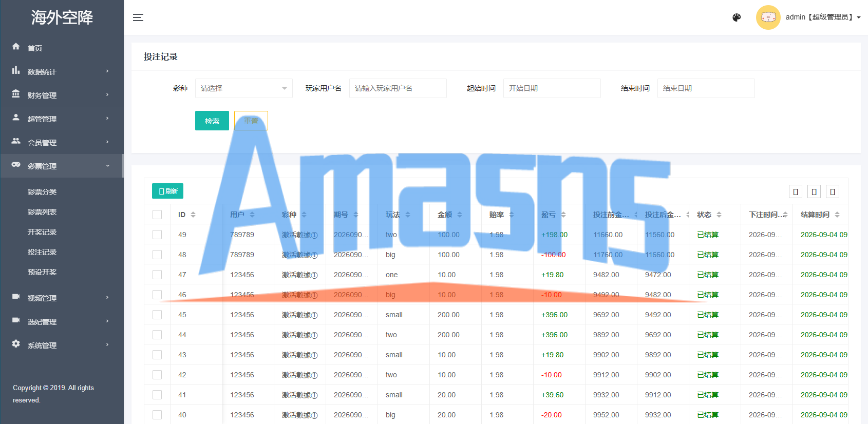Click the bar chart icon for 数据统计
This screenshot has width=868, height=424.
coord(16,70)
